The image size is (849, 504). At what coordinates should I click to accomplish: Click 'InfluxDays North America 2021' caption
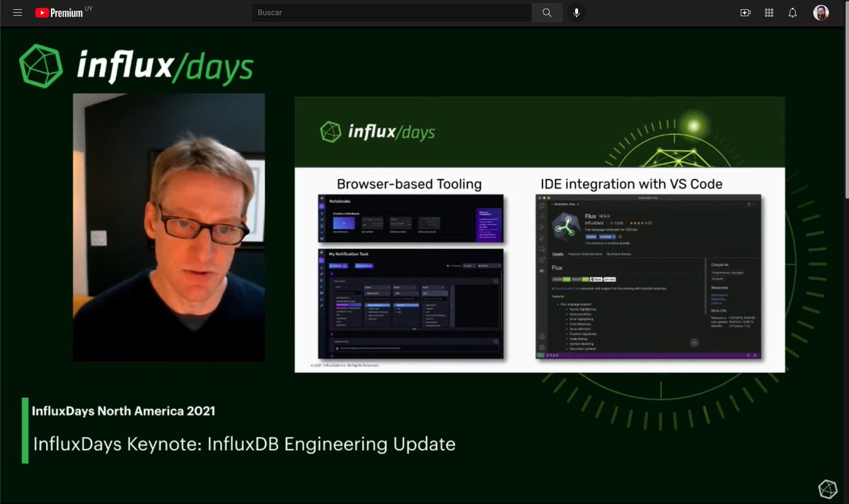click(x=123, y=411)
